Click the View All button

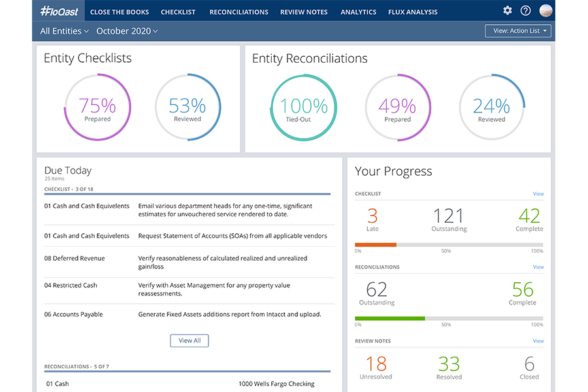point(189,340)
